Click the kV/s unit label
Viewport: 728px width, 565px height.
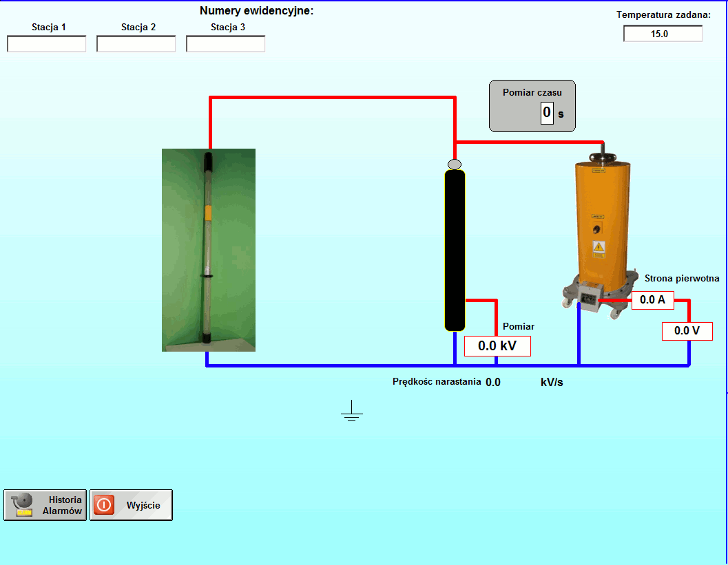[x=552, y=382]
